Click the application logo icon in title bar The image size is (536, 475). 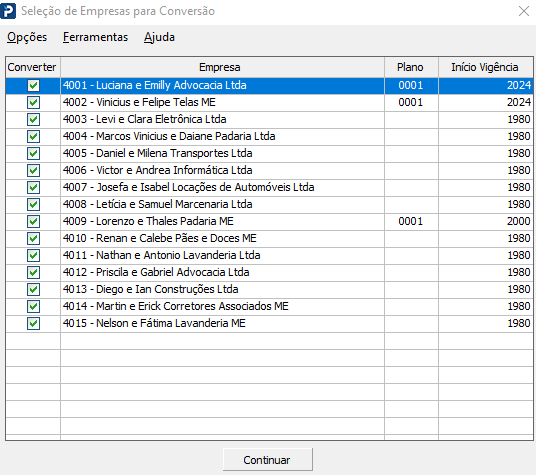(8, 11)
